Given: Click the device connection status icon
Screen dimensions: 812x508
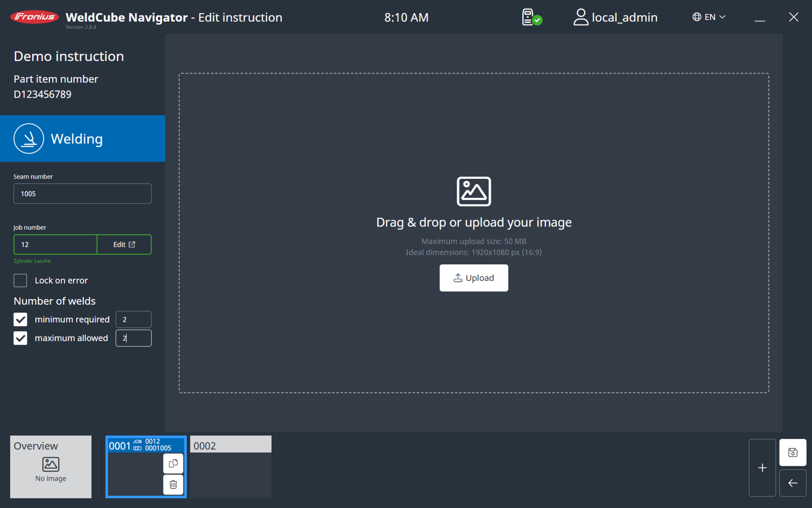Looking at the screenshot, I should pyautogui.click(x=532, y=17).
